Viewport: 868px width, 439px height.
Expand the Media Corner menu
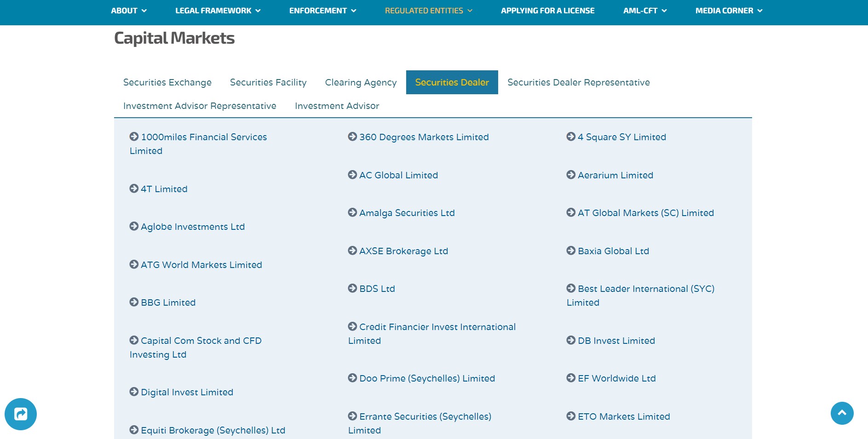point(729,11)
